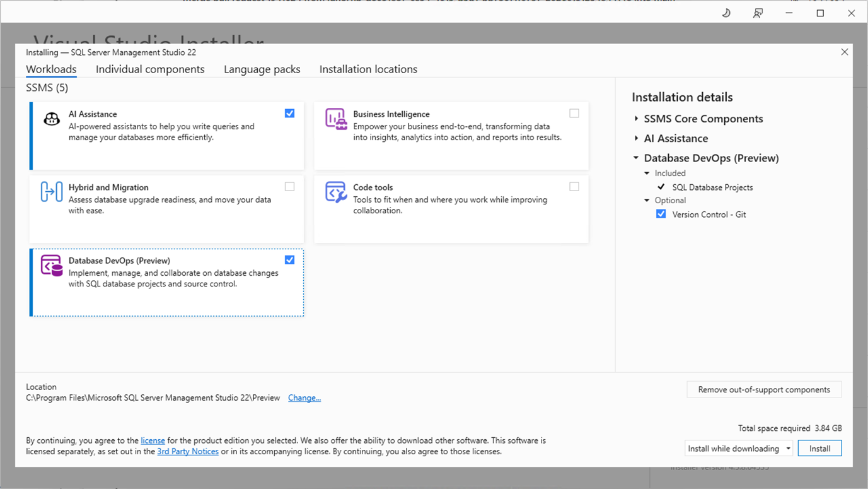Open the Installation locations tab
868x489 pixels.
tap(368, 69)
